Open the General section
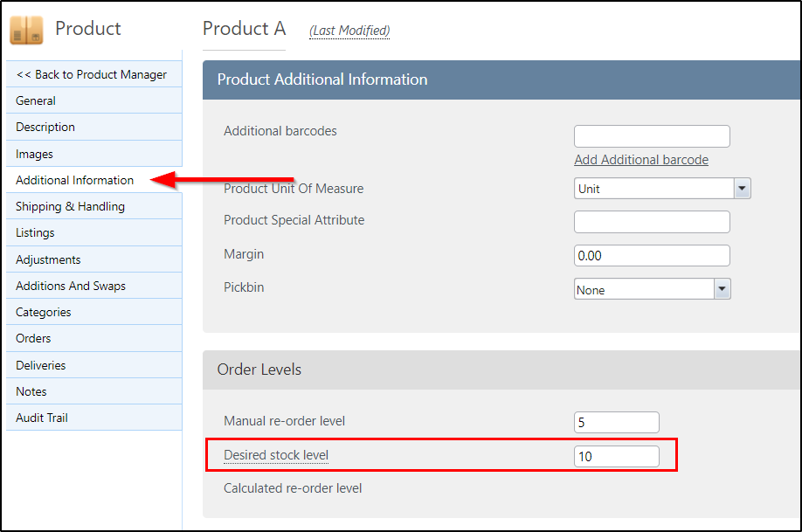The image size is (802, 532). point(94,100)
